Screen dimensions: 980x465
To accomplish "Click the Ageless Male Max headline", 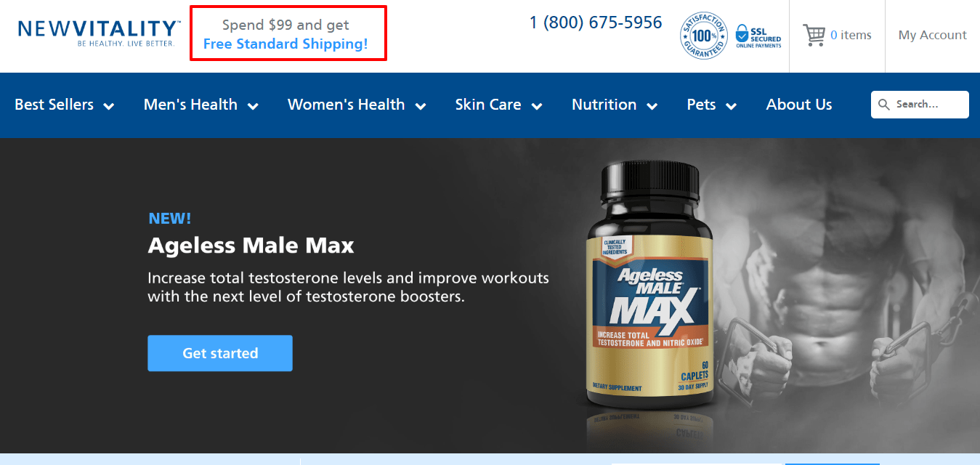I will (251, 246).
